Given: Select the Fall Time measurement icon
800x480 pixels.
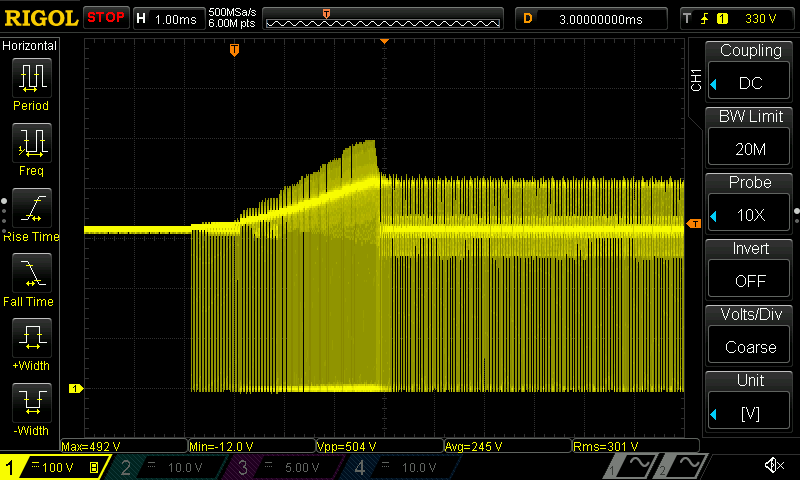Looking at the screenshot, I should [x=32, y=272].
